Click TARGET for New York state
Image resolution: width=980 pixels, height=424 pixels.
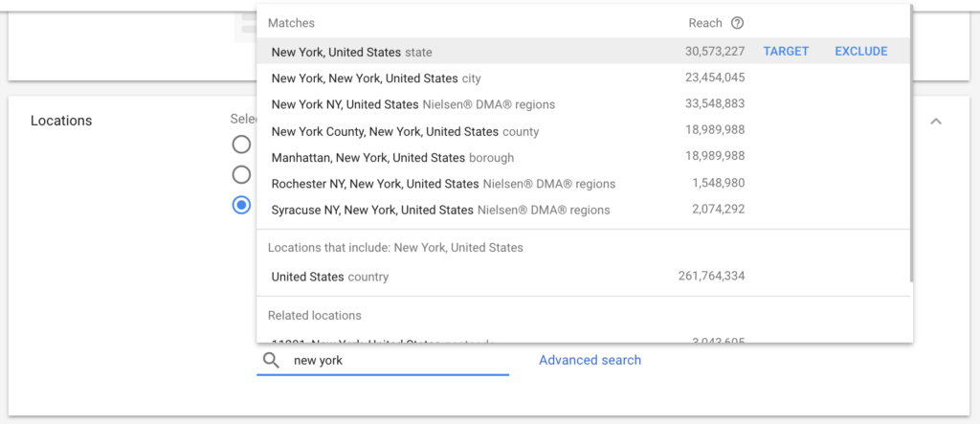786,52
